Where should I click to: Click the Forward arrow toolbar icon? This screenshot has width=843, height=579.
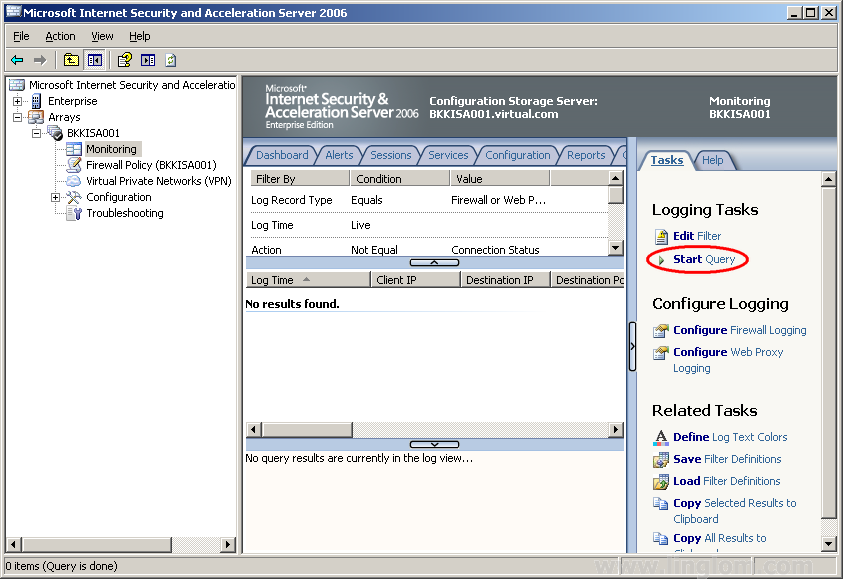coord(40,60)
